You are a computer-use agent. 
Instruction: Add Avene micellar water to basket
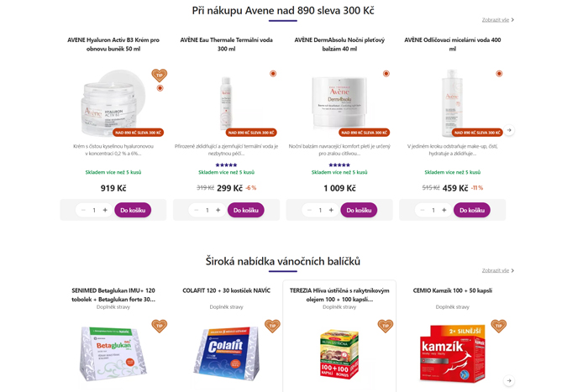[x=472, y=210]
